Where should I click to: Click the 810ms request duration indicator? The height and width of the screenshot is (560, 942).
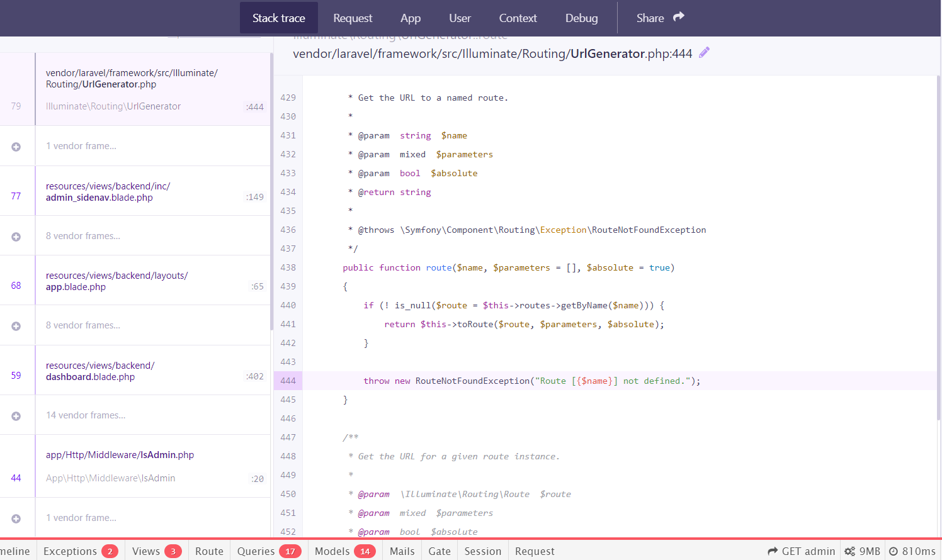912,551
